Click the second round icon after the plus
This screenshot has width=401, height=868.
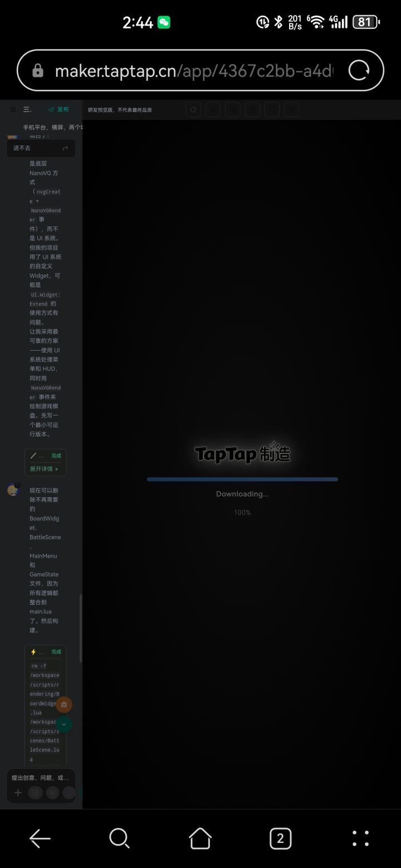click(x=52, y=793)
